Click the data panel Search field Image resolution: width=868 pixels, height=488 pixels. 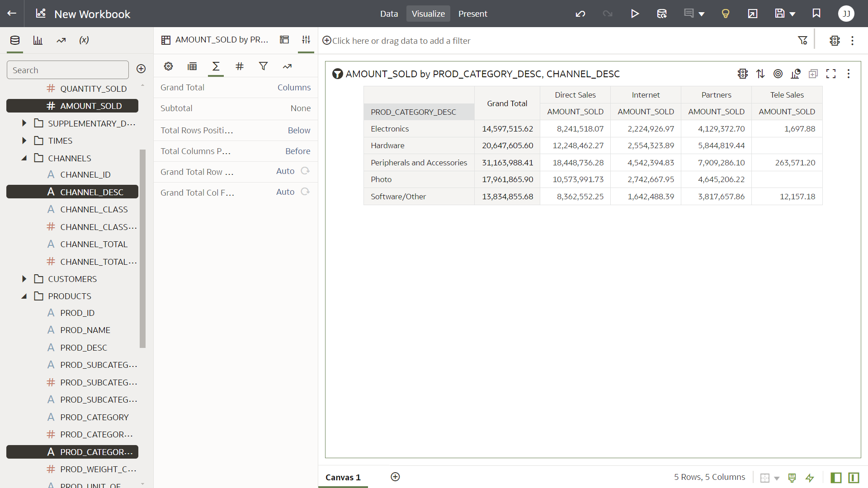pyautogui.click(x=68, y=70)
